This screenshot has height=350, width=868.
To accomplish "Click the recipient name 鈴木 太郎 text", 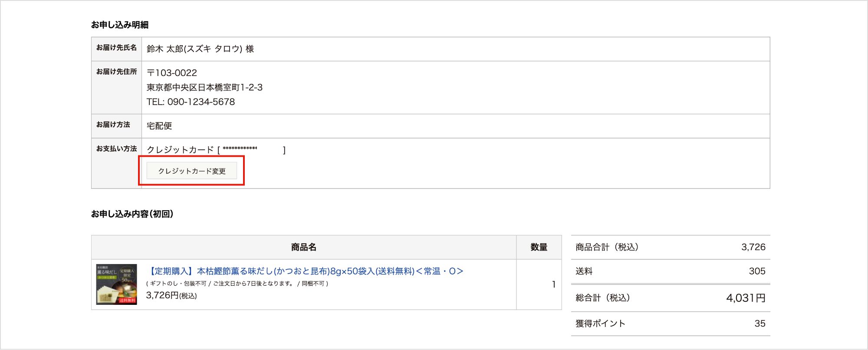I will pos(200,49).
